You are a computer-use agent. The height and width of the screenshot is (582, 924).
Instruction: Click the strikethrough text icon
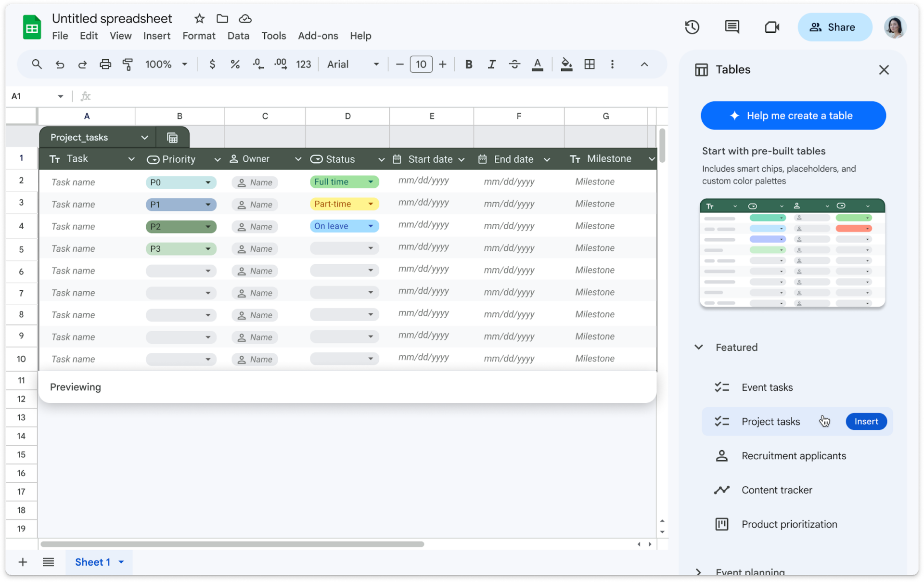click(x=514, y=65)
